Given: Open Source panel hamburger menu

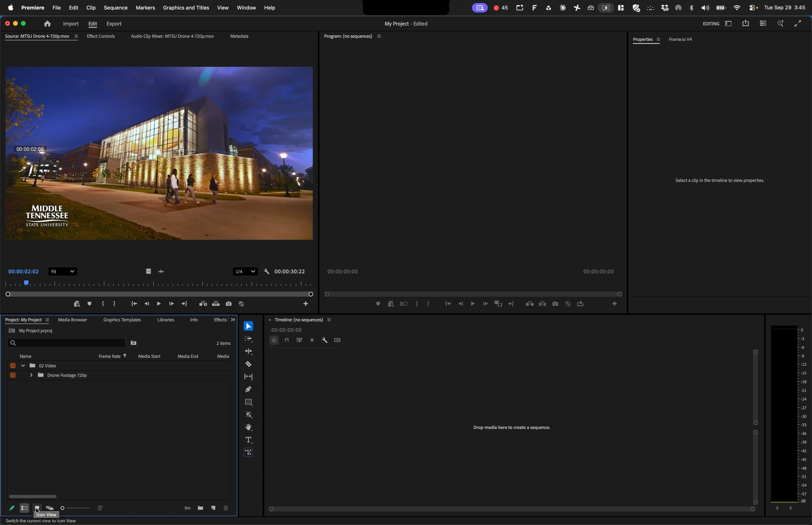Looking at the screenshot, I should pos(76,36).
